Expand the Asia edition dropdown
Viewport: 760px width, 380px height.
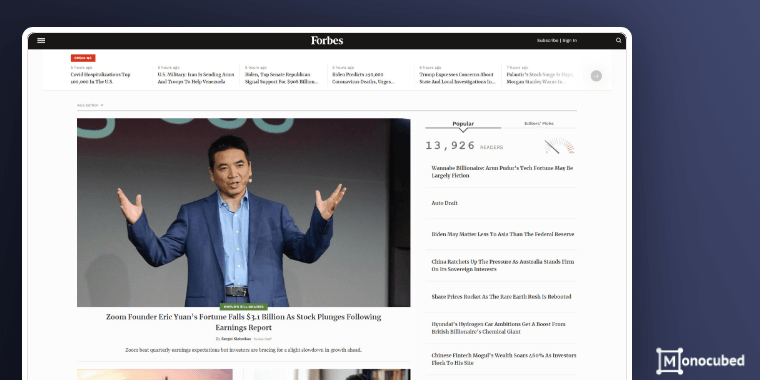pyautogui.click(x=90, y=105)
